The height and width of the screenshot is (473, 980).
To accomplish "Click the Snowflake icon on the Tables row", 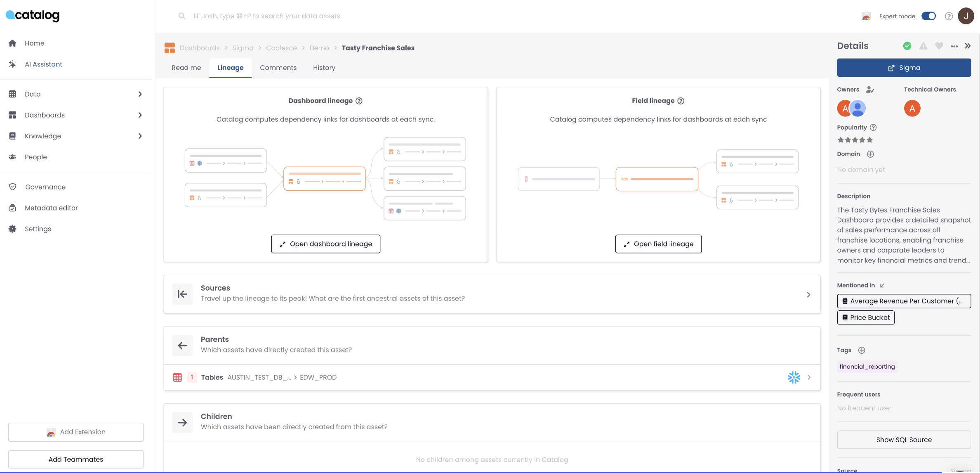I will pos(794,377).
